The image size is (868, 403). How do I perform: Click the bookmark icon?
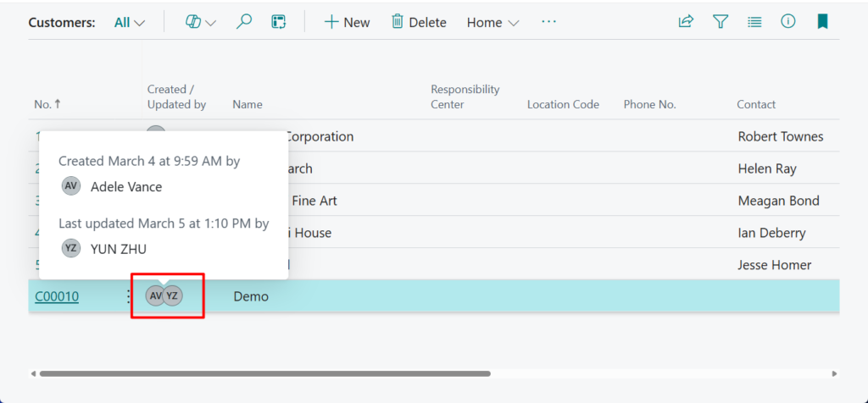822,22
